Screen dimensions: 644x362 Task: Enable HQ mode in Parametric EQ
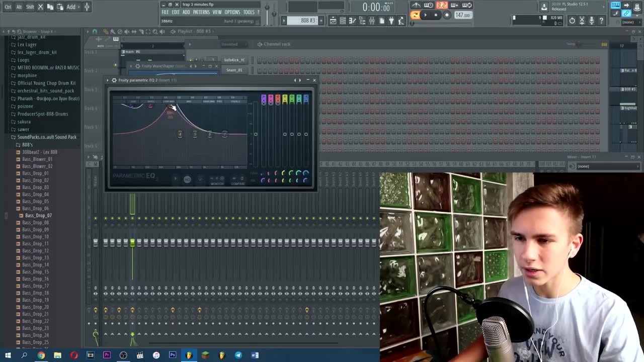[x=187, y=179]
